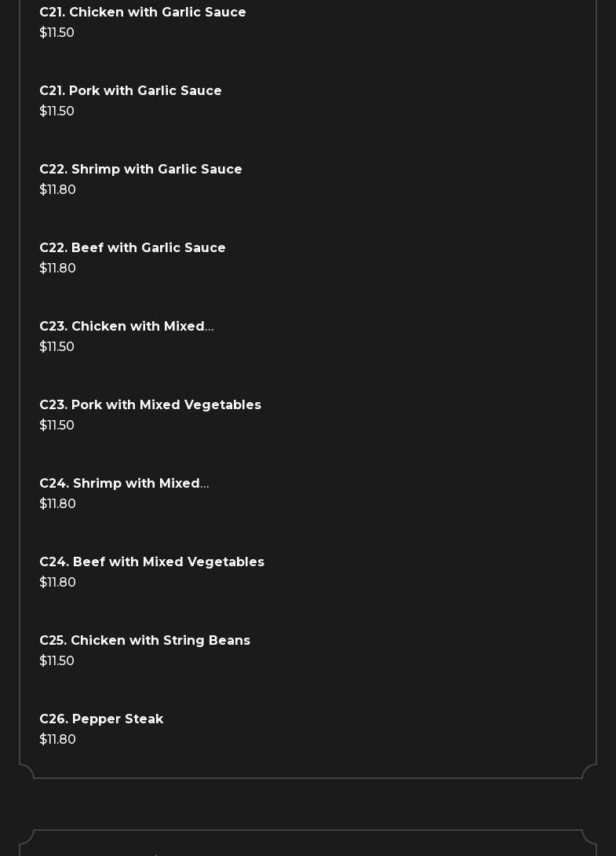Open the truncated C23. Chicken with Mixed item
This screenshot has height=856, width=616.
point(126,327)
